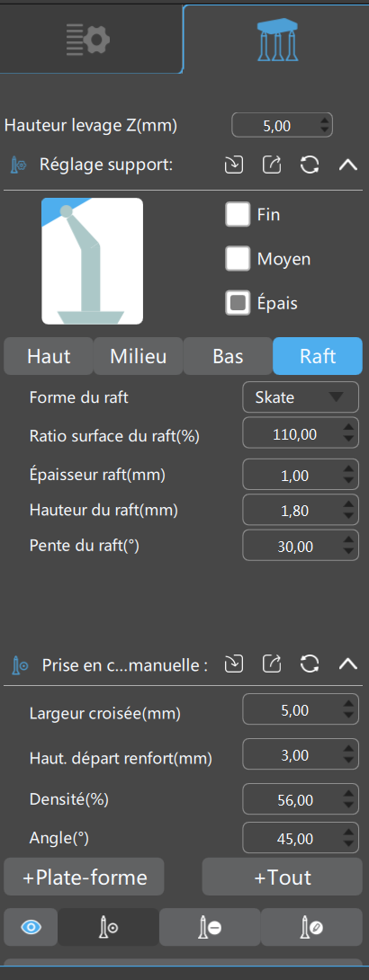The width and height of the screenshot is (369, 980).
Task: Reset icon in Prise en c...manuelle section
Action: click(x=310, y=664)
